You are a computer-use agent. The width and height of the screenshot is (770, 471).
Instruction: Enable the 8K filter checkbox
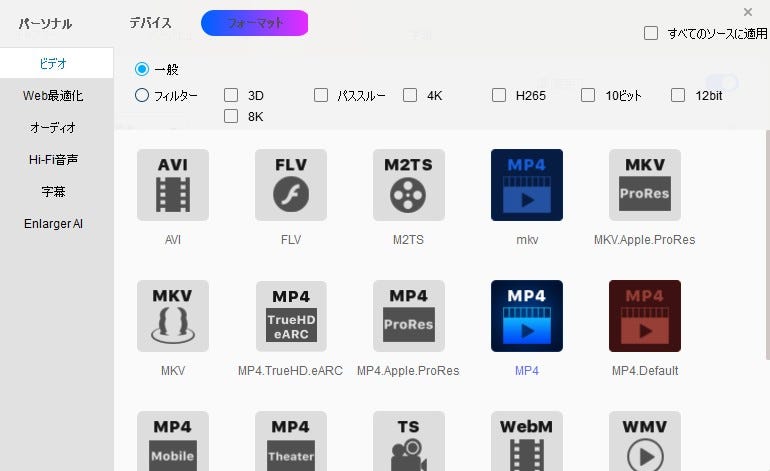click(231, 116)
